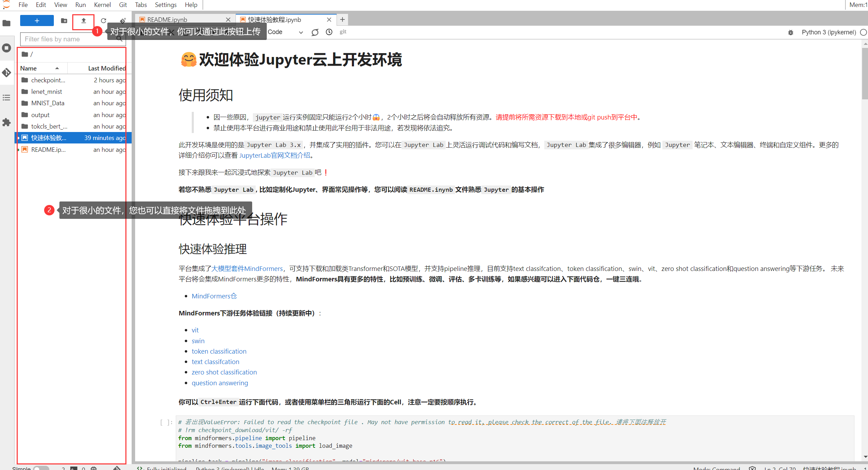Open the extension manager puzzle icon
This screenshot has width=868, height=470.
tap(7, 122)
